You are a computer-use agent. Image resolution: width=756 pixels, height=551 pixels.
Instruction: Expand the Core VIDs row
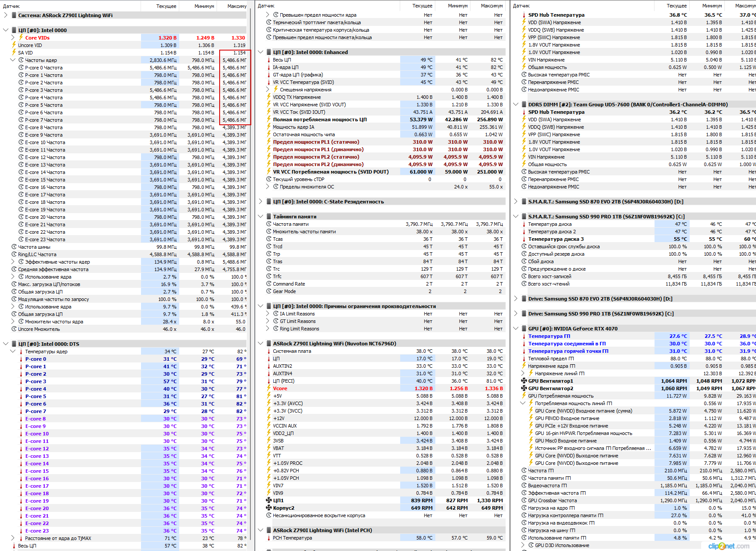coord(12,37)
